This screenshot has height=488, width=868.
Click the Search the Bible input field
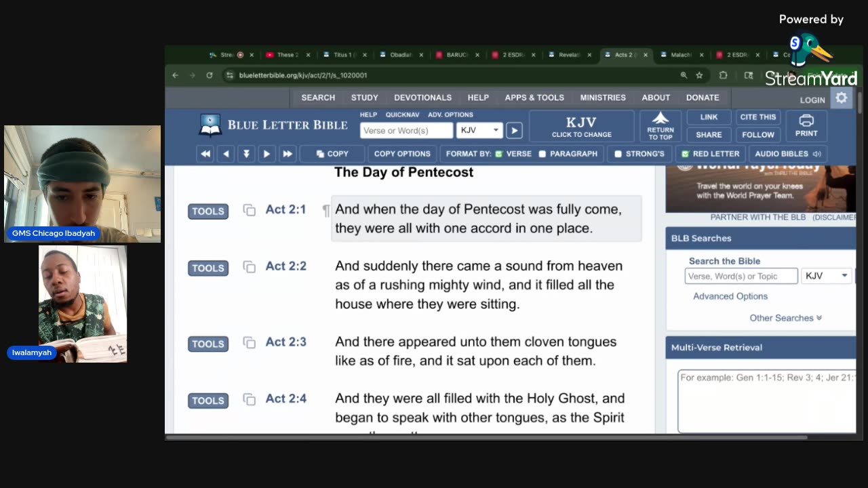click(741, 276)
